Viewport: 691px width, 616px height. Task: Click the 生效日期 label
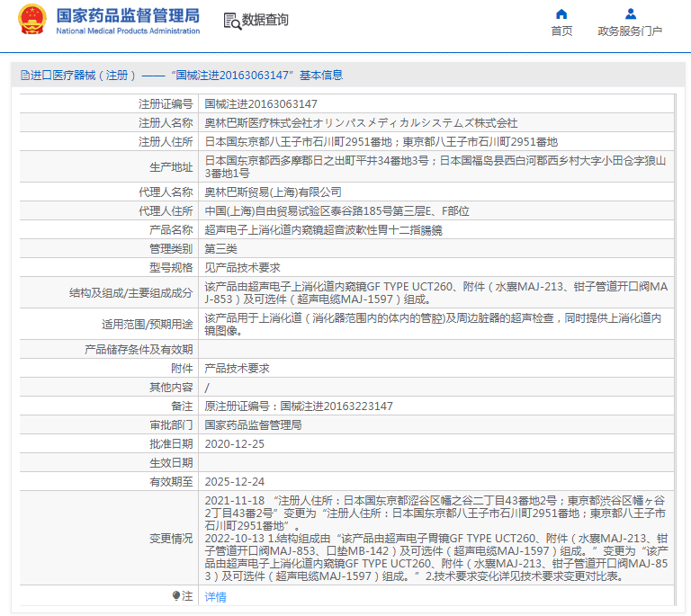click(171, 463)
